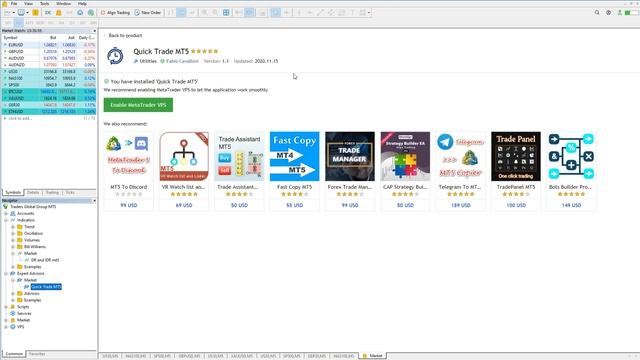This screenshot has width=640, height=360.
Task: Click the tile windows grid icon
Action: coord(226,13)
